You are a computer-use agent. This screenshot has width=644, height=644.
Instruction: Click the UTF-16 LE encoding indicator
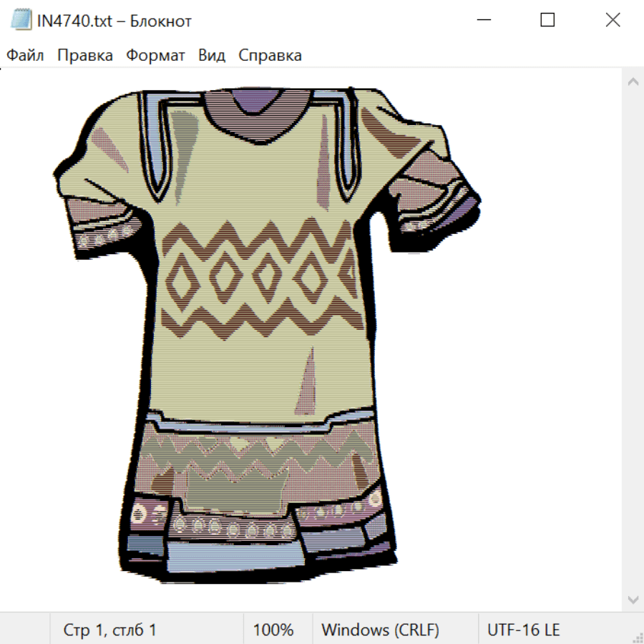(523, 630)
